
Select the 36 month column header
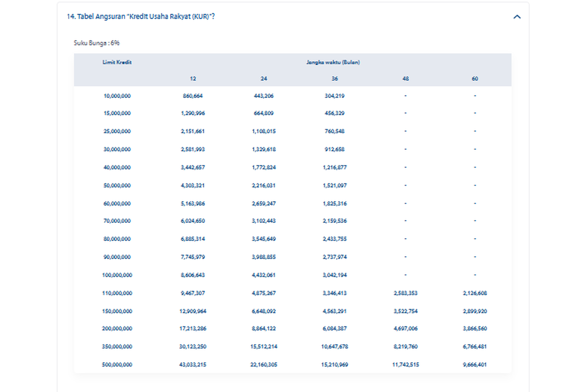(335, 78)
